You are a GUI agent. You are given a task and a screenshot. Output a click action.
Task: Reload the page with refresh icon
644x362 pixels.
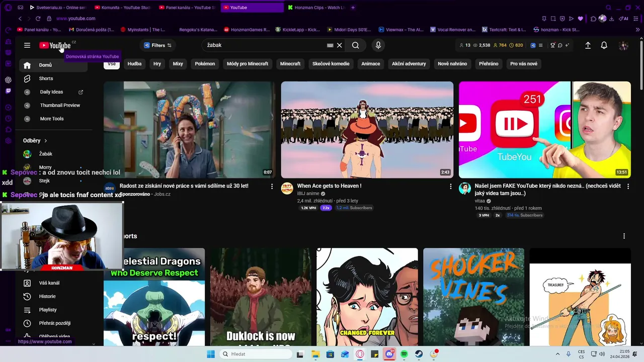(x=38, y=19)
